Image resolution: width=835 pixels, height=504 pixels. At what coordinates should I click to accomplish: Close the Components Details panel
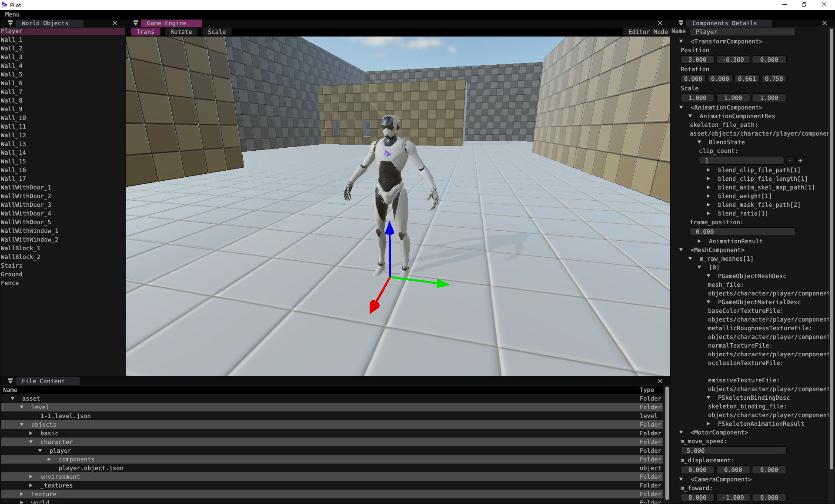tap(825, 23)
